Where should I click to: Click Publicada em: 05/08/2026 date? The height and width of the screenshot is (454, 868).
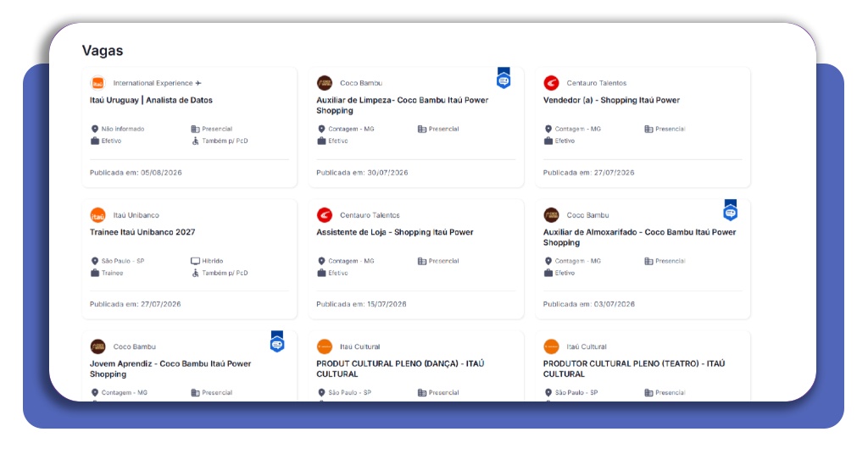pos(136,173)
